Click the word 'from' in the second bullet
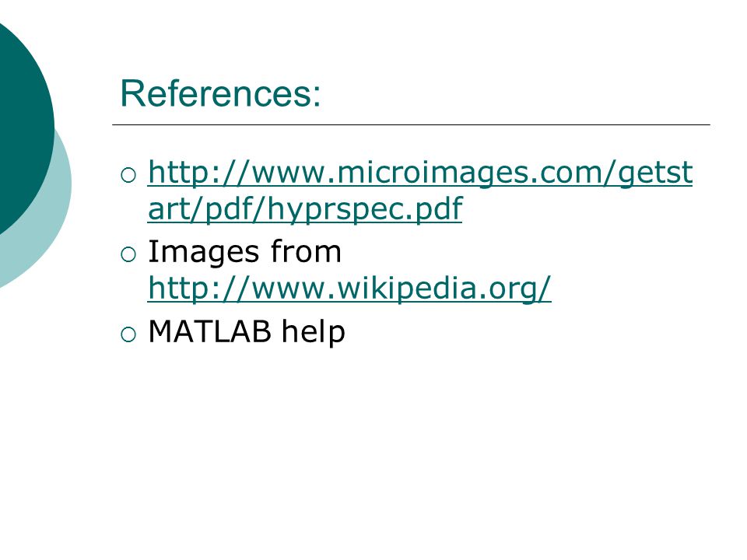This screenshot has width=747, height=560. click(306, 251)
